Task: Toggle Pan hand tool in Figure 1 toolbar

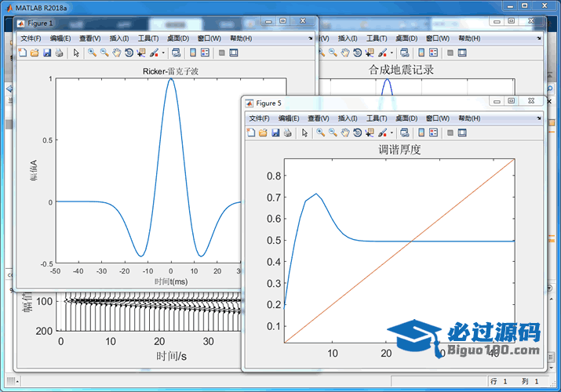Action: point(116,53)
